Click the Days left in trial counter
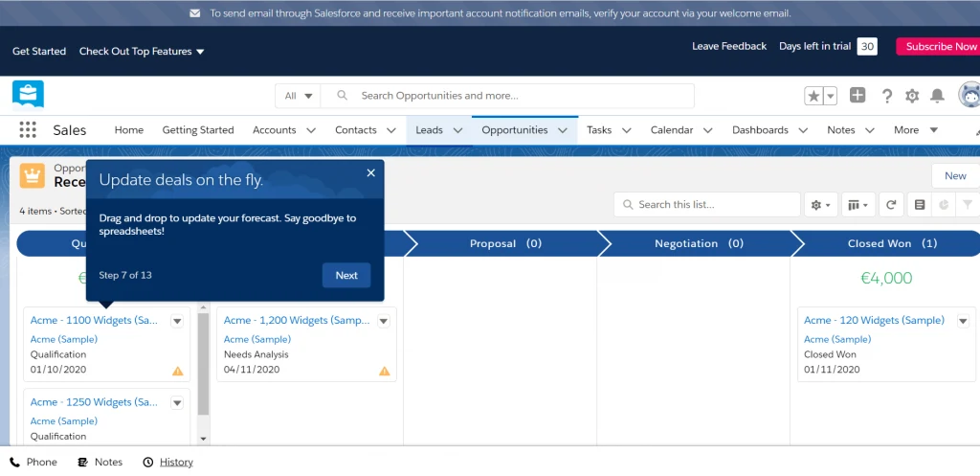Viewport: 980px width, 476px height. [867, 46]
